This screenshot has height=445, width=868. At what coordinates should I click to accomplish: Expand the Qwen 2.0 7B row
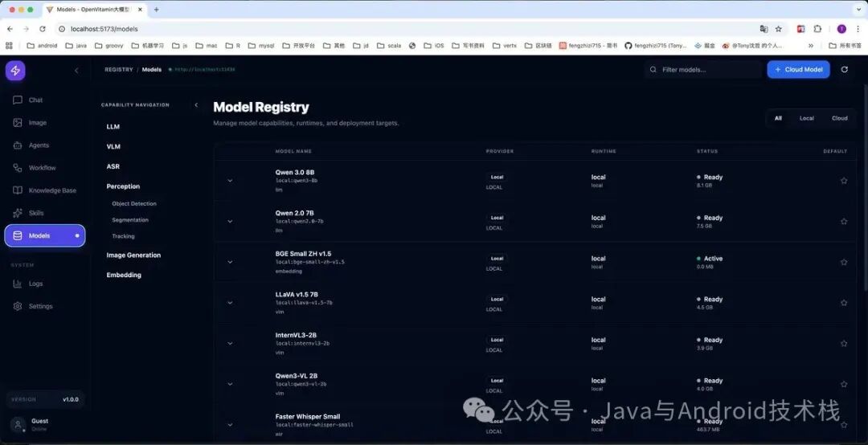click(x=230, y=222)
